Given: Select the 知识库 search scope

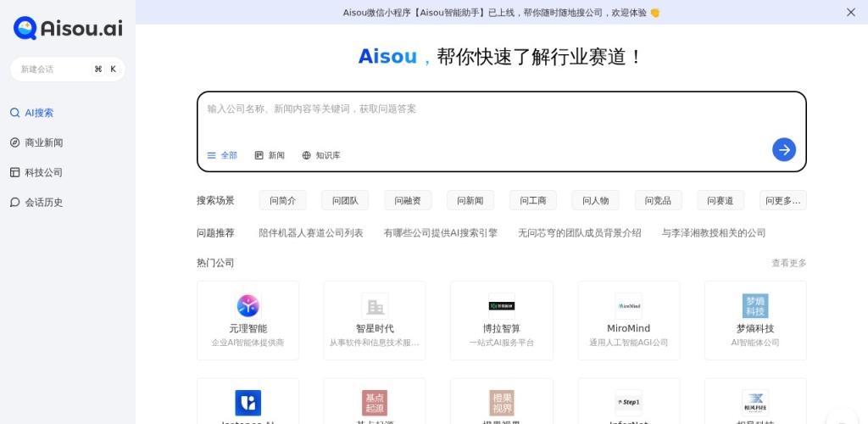Looking at the screenshot, I should 321,155.
